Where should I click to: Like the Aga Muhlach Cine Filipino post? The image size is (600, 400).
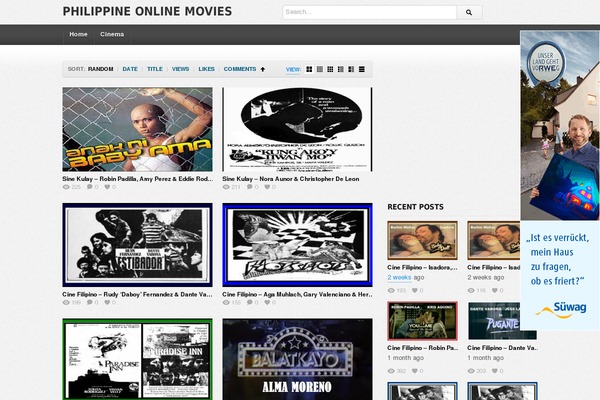click(x=267, y=302)
